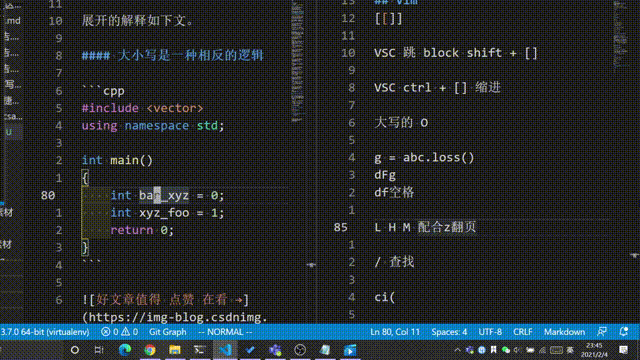
Task: Click on 'return 0;' line
Action: 142,230
